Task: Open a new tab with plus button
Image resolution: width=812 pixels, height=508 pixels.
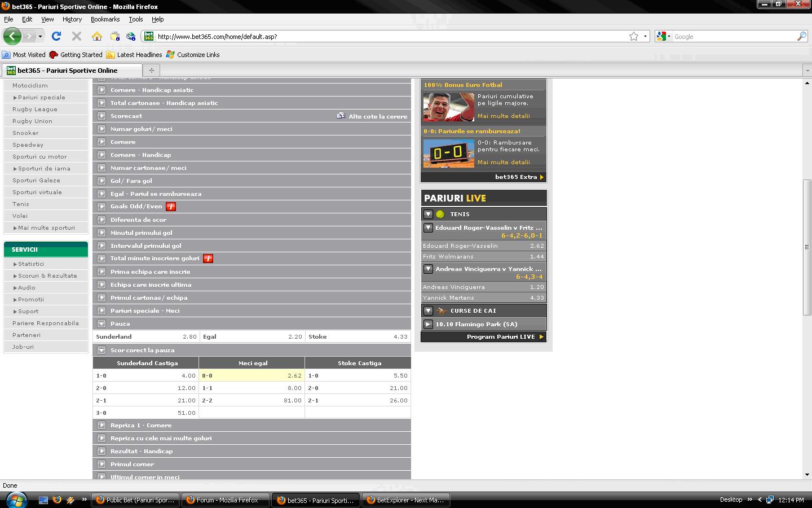Action: 151,71
